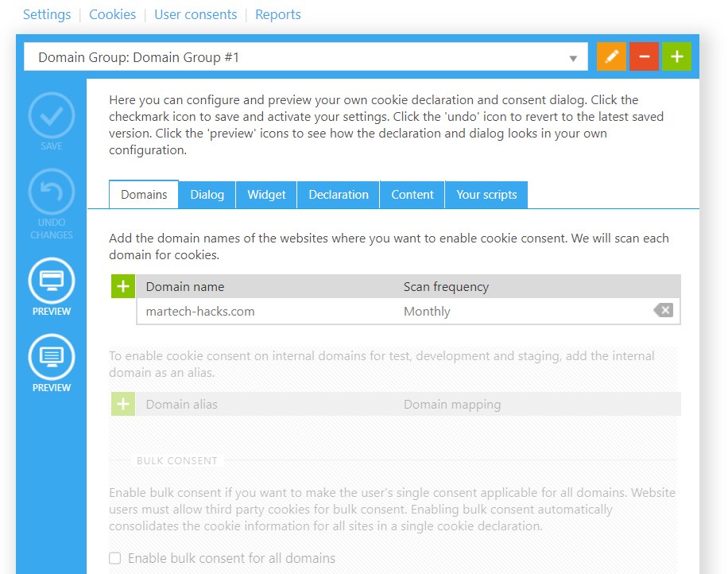Edit domain group with orange pencil icon
The image size is (728, 574).
[611, 56]
